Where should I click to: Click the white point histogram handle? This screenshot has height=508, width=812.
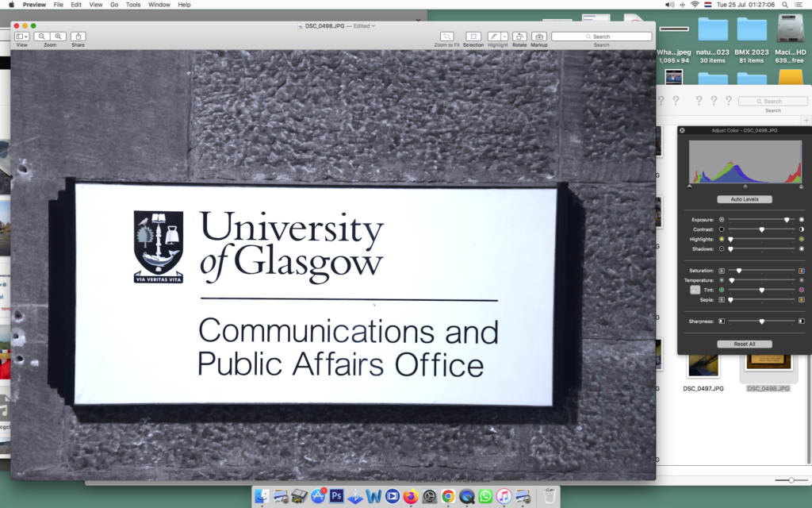tap(801, 186)
